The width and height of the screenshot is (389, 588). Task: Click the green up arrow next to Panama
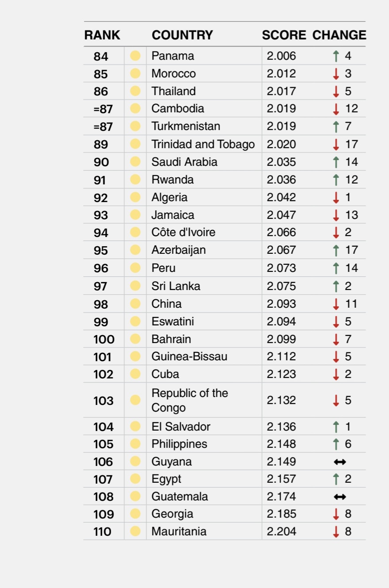(x=336, y=56)
